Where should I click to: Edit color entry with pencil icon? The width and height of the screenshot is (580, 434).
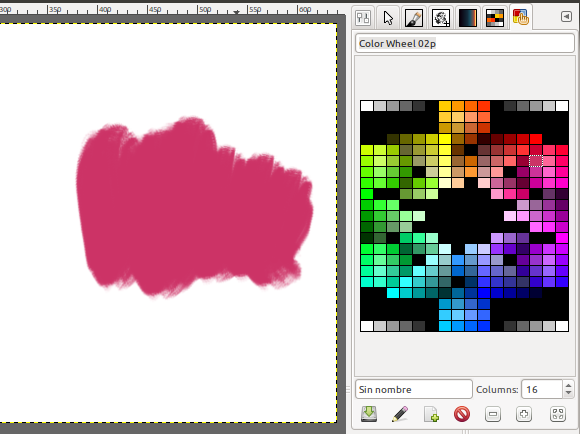[x=400, y=414]
